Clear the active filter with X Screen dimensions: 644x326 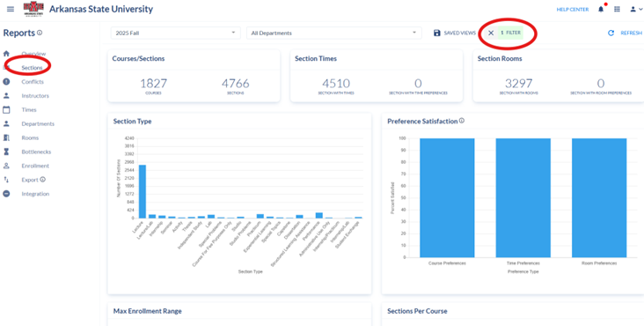pos(491,33)
